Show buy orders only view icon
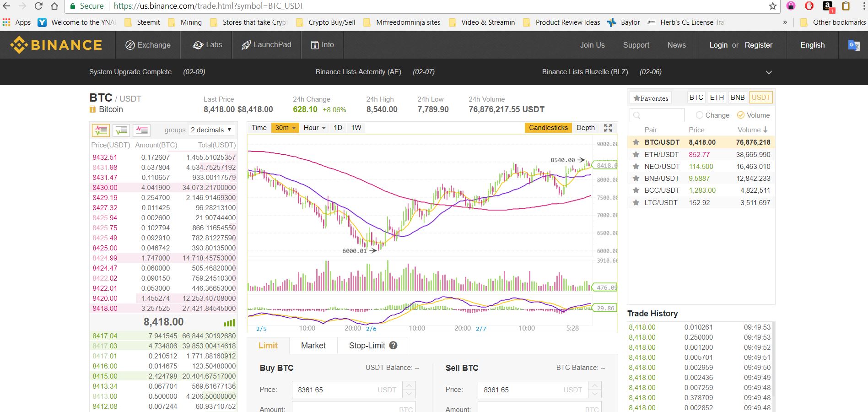868x412 pixels. pyautogui.click(x=121, y=130)
